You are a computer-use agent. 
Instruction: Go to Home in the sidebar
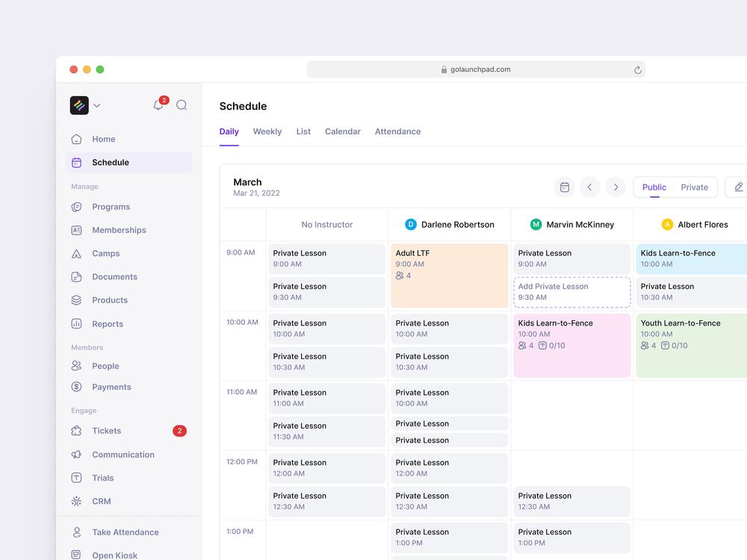click(x=129, y=139)
